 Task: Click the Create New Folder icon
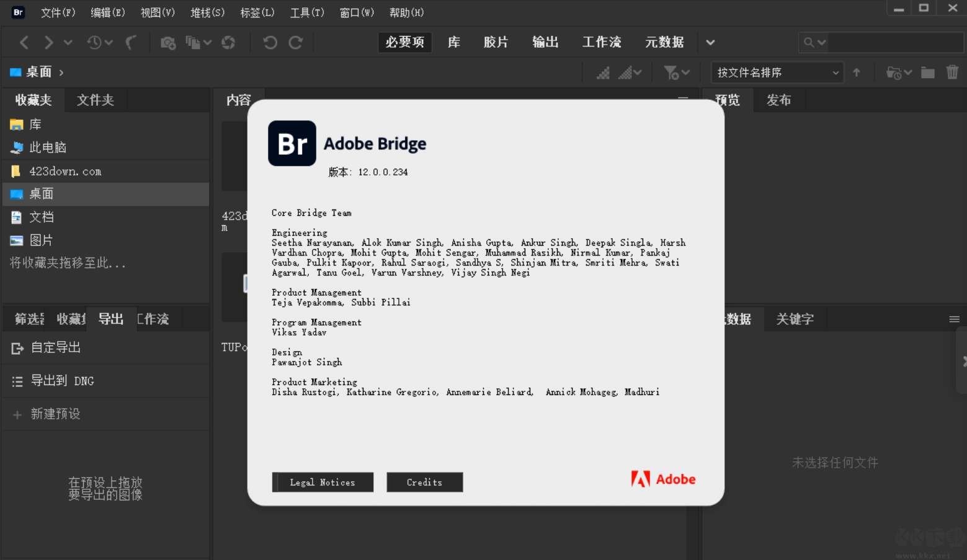pyautogui.click(x=928, y=73)
